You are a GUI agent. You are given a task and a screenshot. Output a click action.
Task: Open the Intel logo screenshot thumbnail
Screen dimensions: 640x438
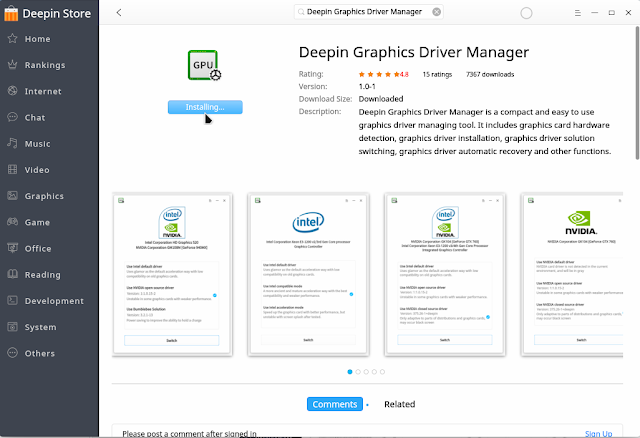click(308, 274)
